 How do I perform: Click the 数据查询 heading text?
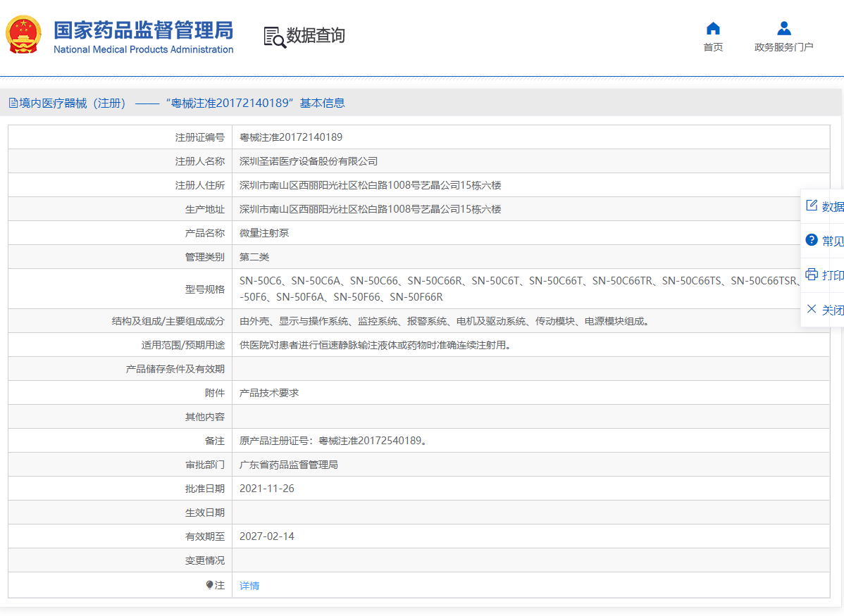click(316, 36)
